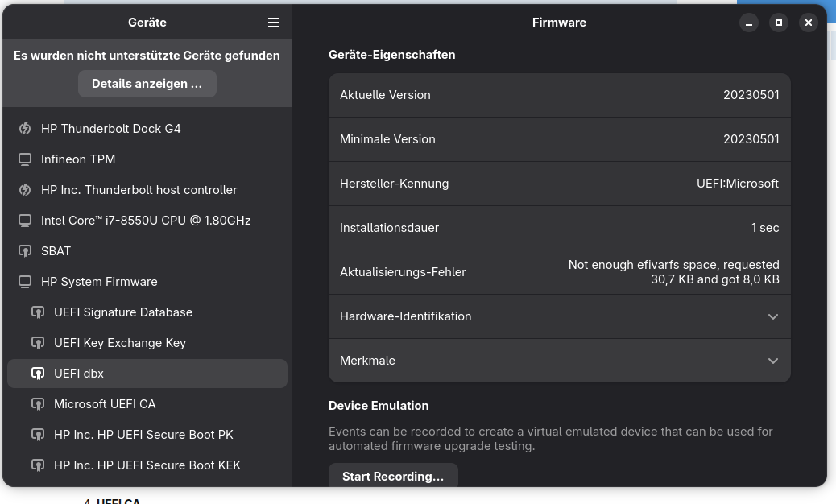The image size is (836, 504).
Task: Maximize the Firmware window
Action: click(778, 23)
